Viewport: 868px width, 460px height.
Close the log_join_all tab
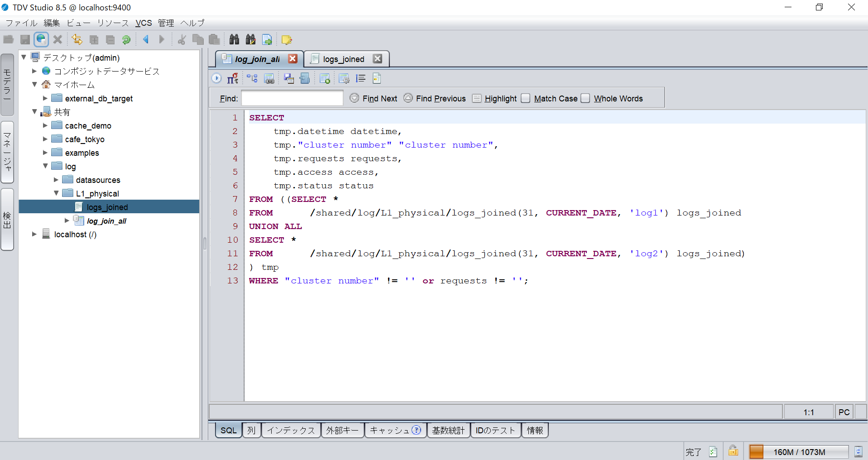(x=293, y=59)
